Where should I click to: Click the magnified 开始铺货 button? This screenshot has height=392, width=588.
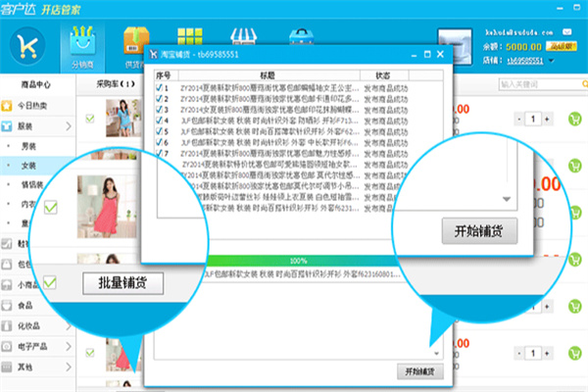pos(477,231)
